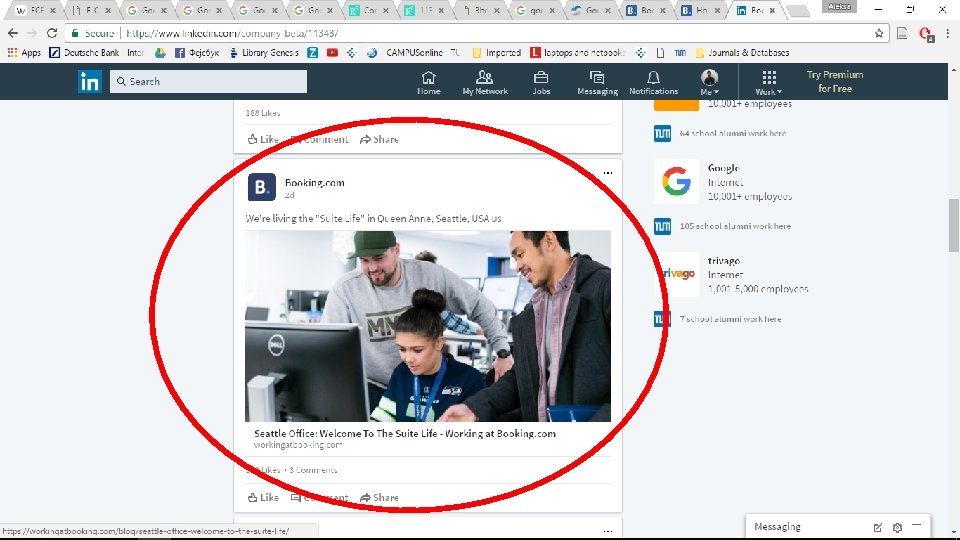Open options menu of Booking.com post
The image size is (960, 540).
click(x=607, y=173)
